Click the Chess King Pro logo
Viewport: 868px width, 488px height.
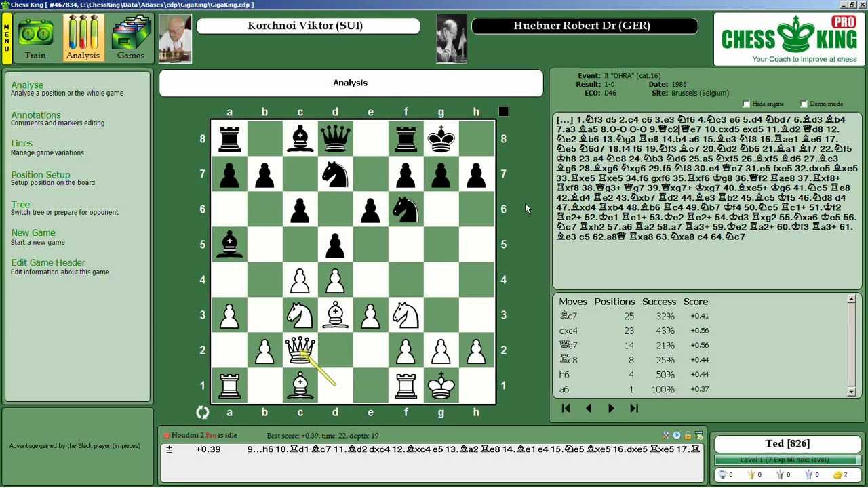point(789,39)
